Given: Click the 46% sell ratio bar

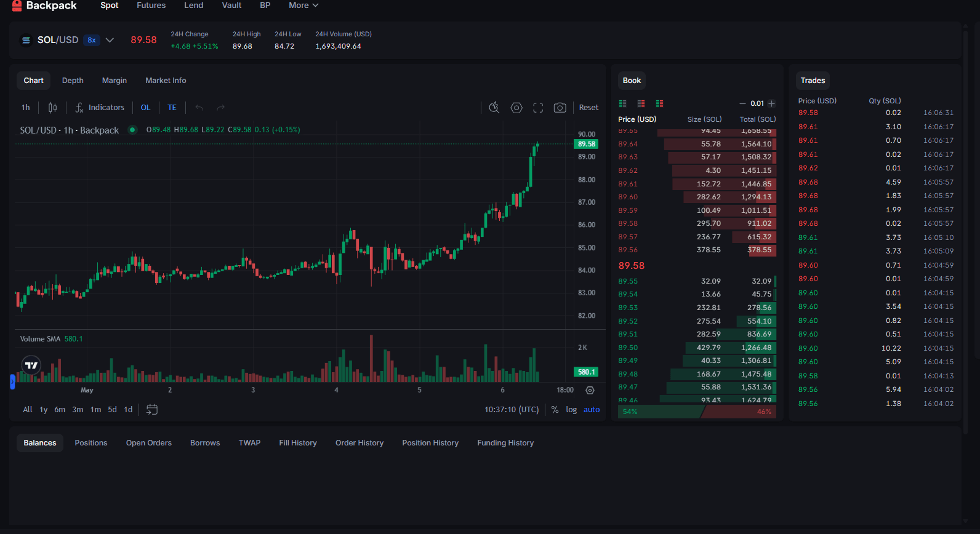Looking at the screenshot, I should pos(739,412).
